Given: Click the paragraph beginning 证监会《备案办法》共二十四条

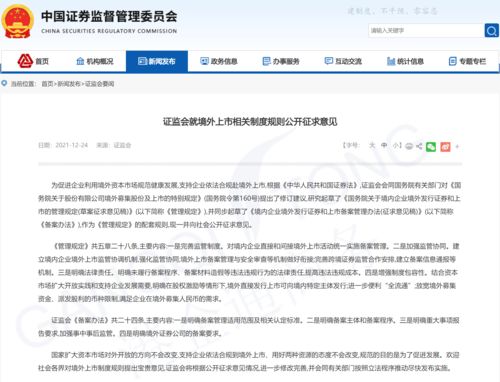Looking at the screenshot, I should point(249,327).
